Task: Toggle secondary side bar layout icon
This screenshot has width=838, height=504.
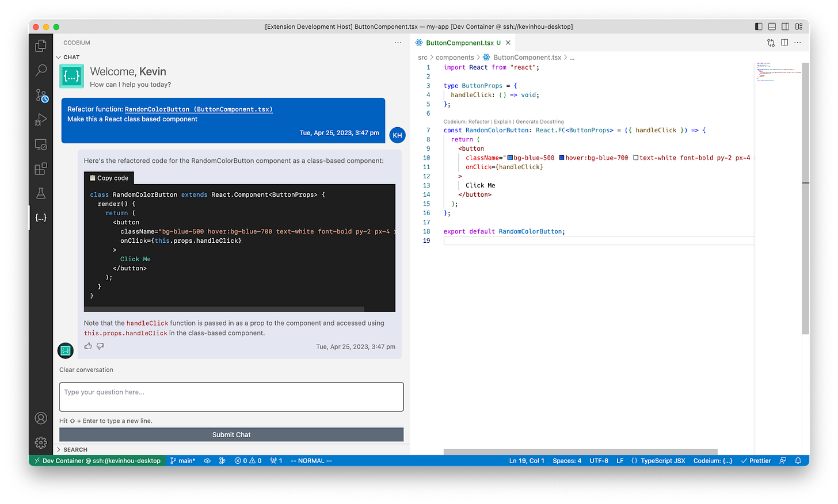Action: pos(785,26)
